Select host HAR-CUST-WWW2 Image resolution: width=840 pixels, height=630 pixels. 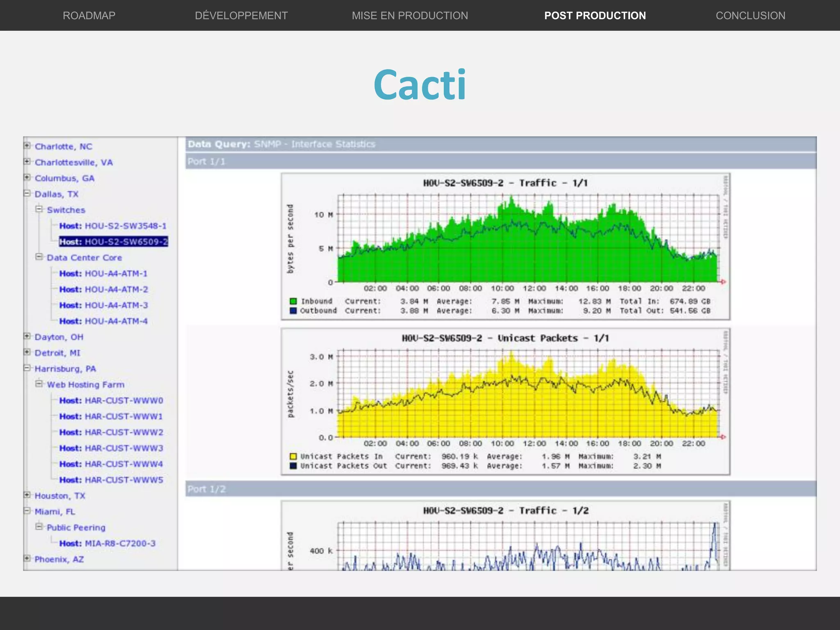tap(111, 432)
